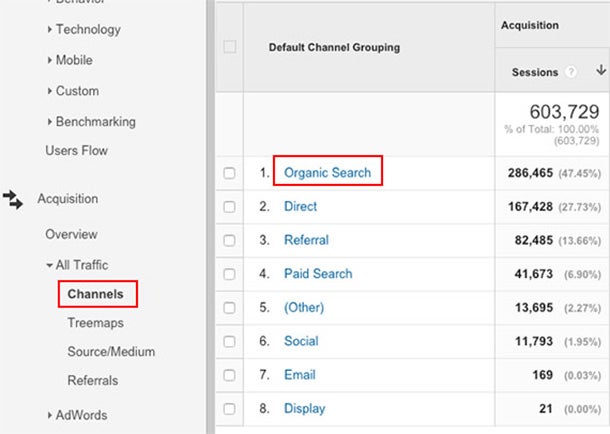Click the 11,793 sessions value
Viewport: 610px width, 434px height.
pos(534,341)
